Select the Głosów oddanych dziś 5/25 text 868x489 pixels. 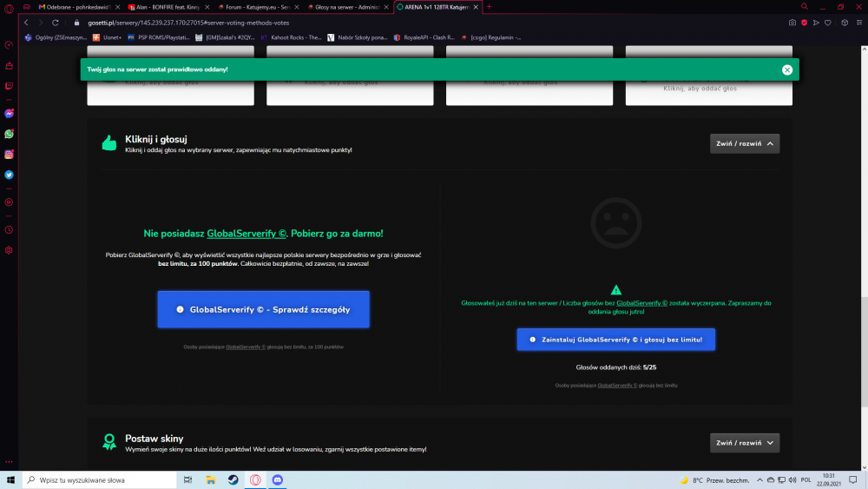click(615, 367)
